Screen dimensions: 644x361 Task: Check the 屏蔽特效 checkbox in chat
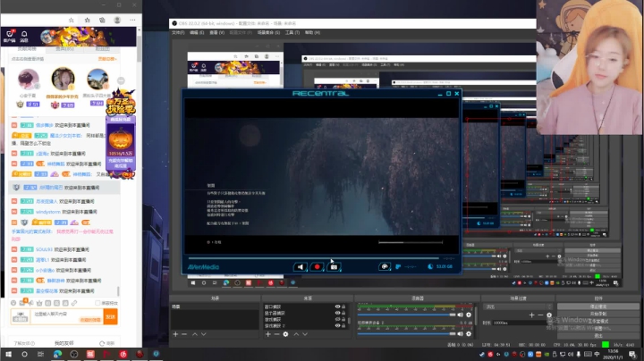click(97, 303)
